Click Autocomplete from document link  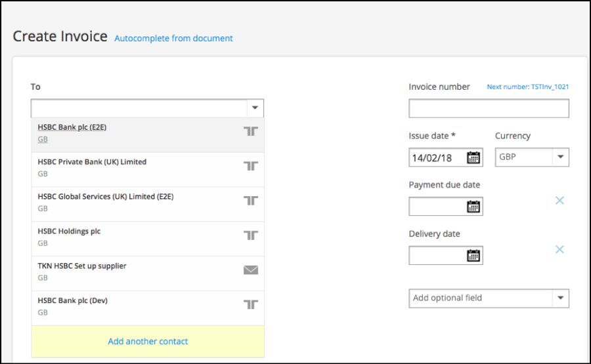click(173, 39)
